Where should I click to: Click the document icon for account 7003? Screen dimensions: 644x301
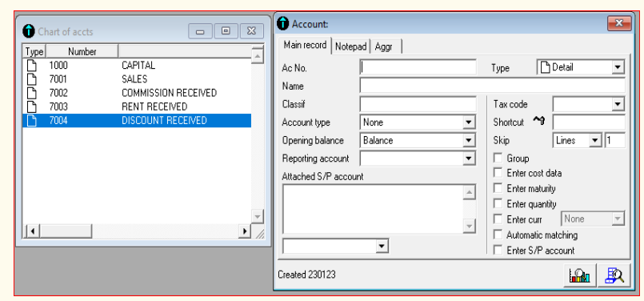point(32,106)
